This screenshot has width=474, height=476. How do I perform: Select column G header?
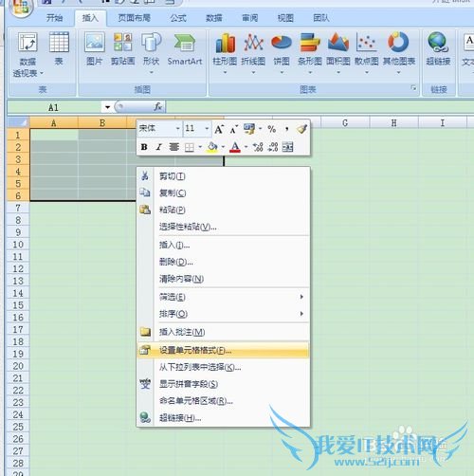[345, 122]
